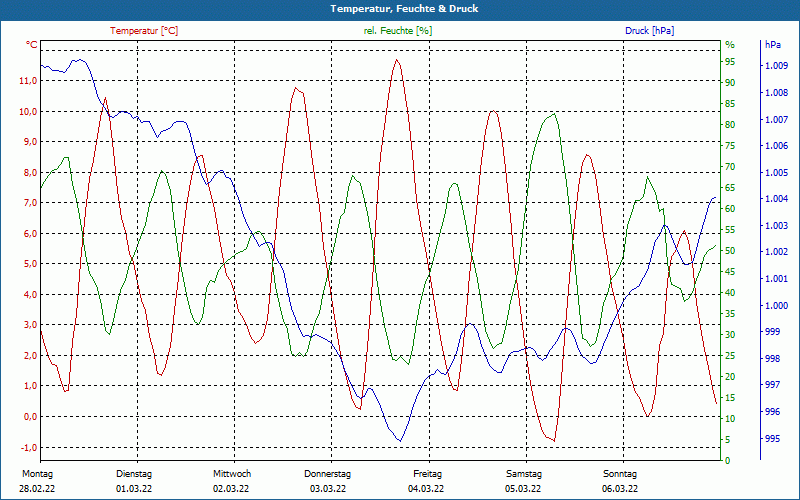Select the '1.009' pressure axis tick label
The image size is (800, 500).
click(777, 66)
